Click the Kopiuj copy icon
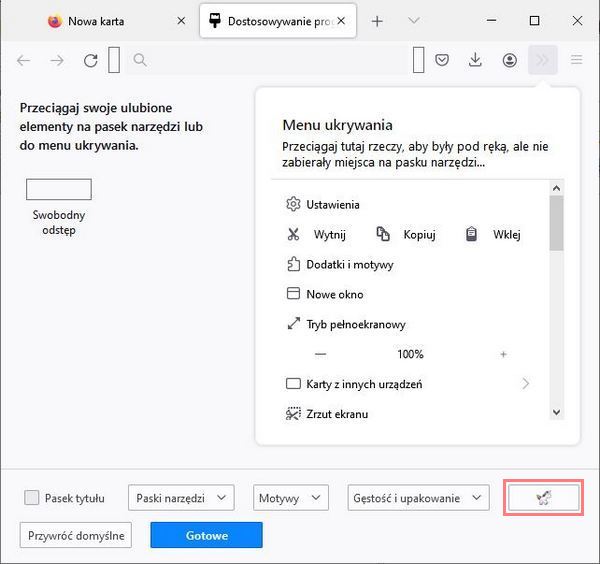Viewport: 600px width, 564px height. 382,235
